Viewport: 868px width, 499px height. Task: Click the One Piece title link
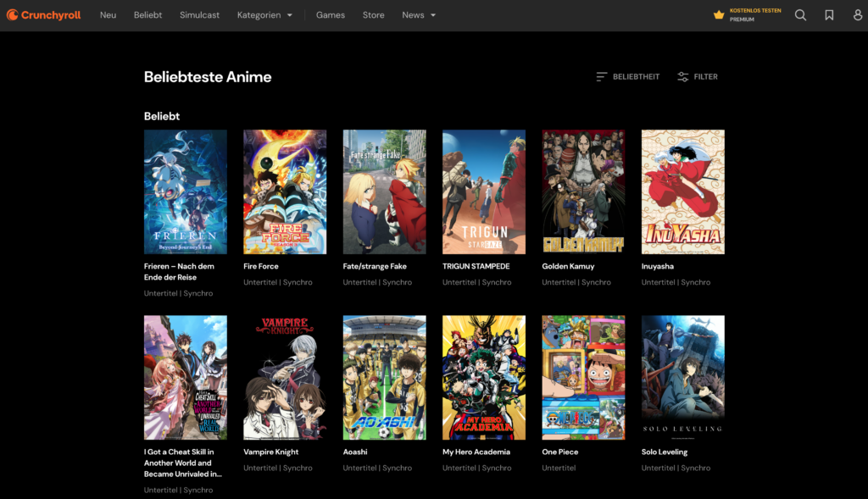pyautogui.click(x=560, y=452)
